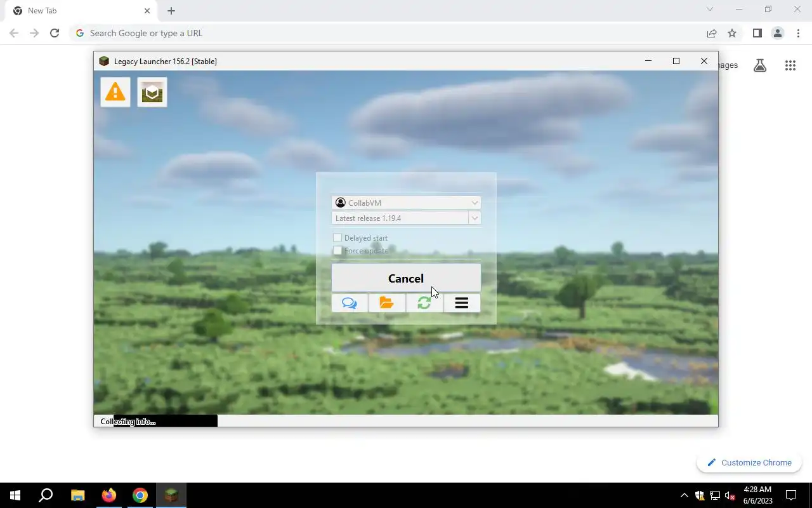Open Chrome three-dot menu
This screenshot has width=812, height=508.
[798, 33]
